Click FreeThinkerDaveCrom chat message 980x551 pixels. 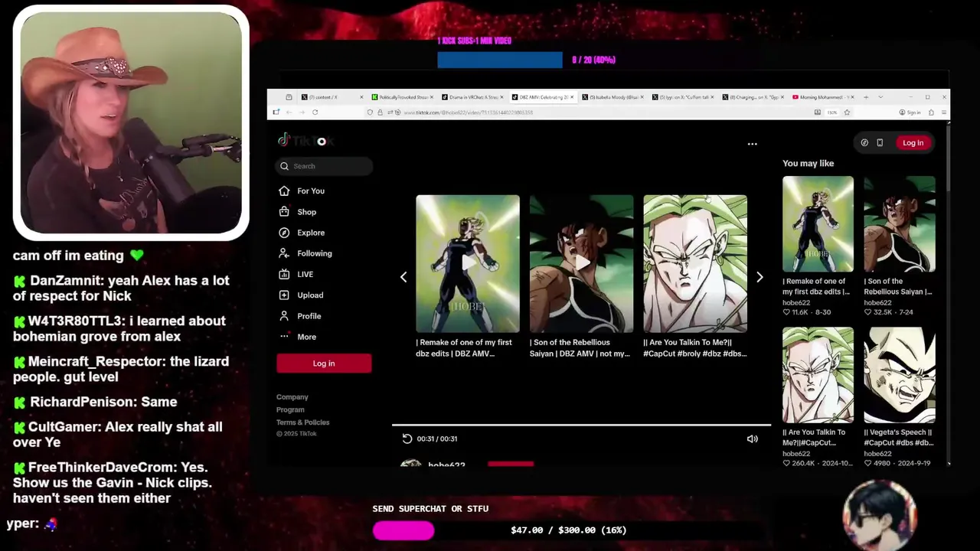[x=112, y=482]
